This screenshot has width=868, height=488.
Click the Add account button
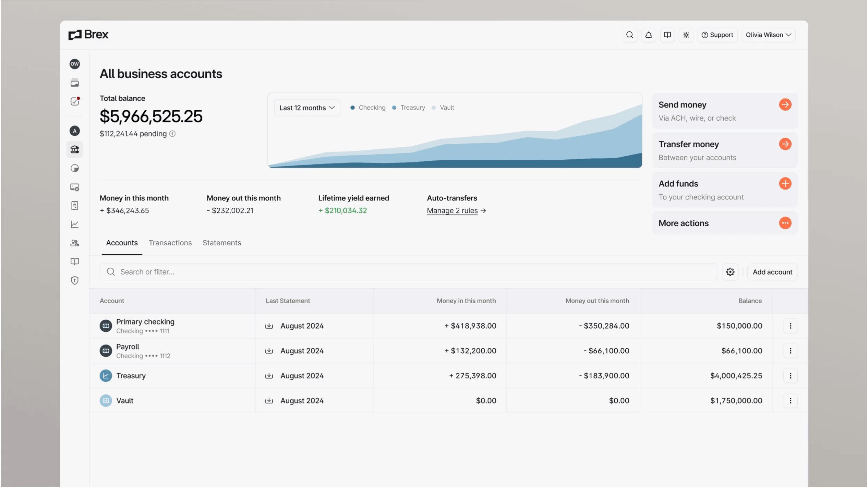772,272
